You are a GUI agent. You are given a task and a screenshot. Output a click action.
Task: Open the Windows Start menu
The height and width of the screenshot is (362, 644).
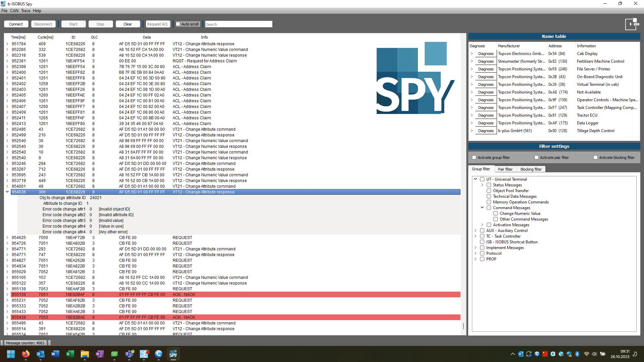(x=11, y=354)
